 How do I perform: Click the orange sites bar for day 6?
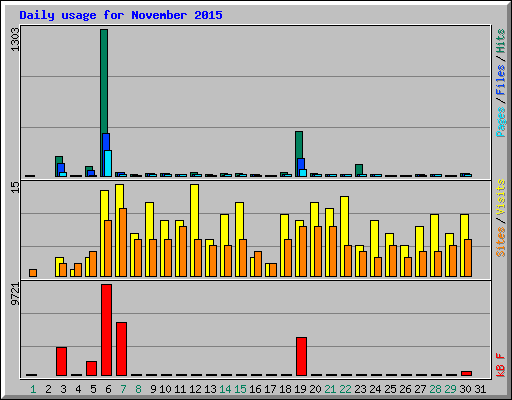pyautogui.click(x=108, y=248)
